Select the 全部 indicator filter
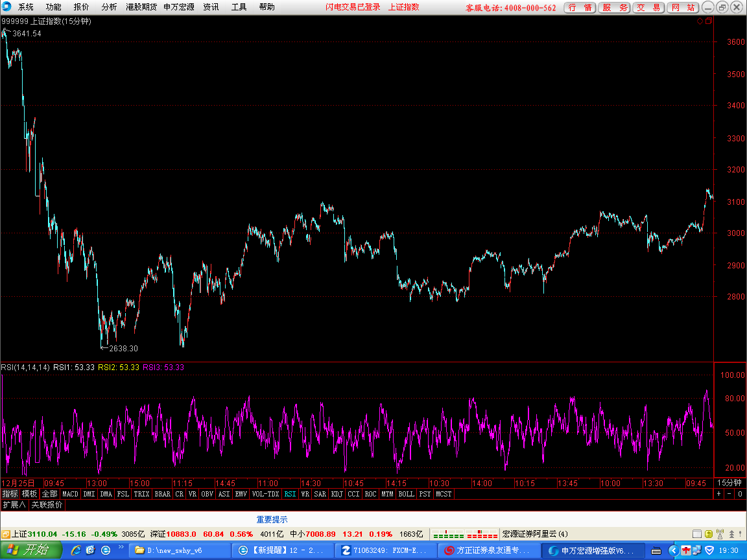Screen dimensions: 747x560 (49, 494)
